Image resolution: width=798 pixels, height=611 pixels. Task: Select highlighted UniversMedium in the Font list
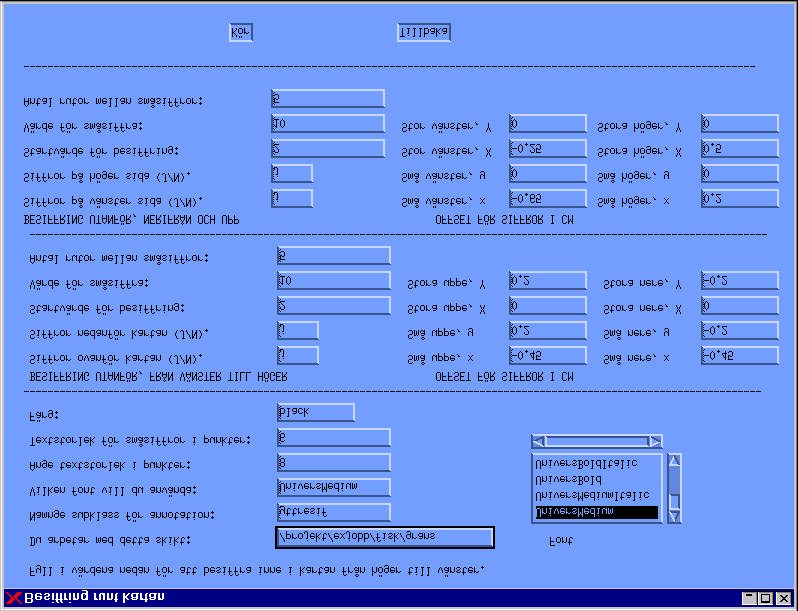[596, 511]
